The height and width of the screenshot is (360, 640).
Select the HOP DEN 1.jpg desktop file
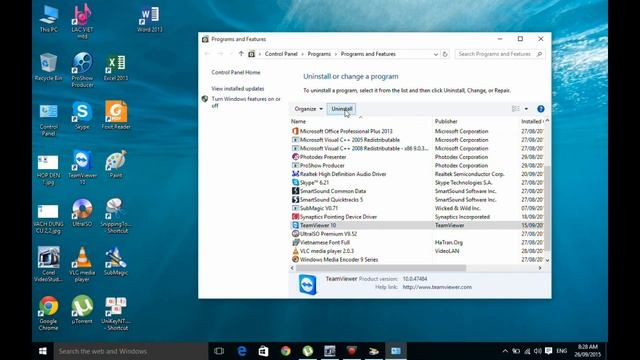click(x=49, y=169)
